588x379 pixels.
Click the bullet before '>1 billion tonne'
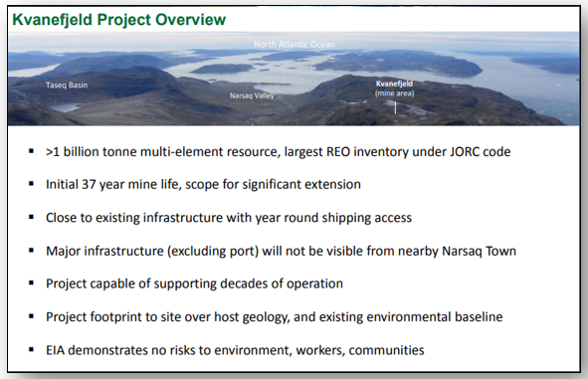click(32, 151)
